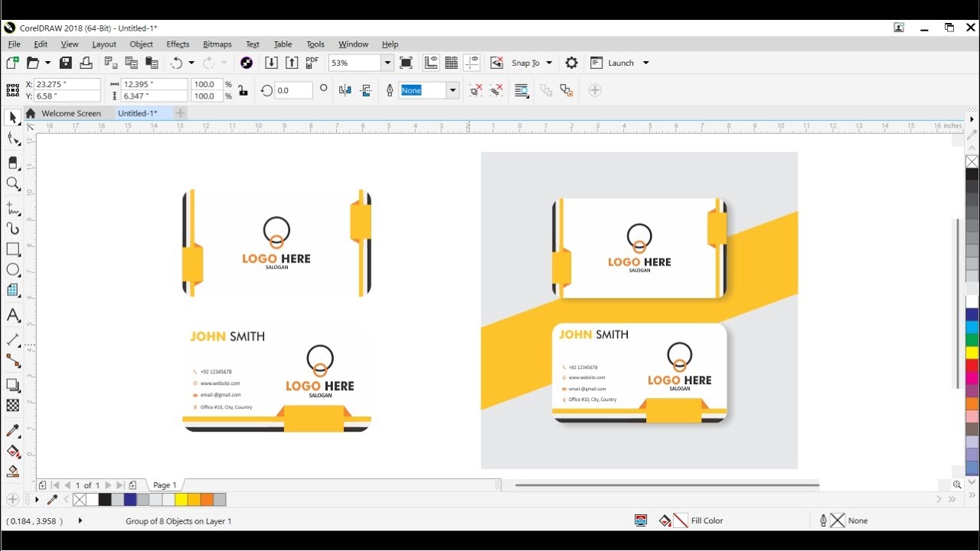
Task: Select the Rectangle tool
Action: pos(12,249)
